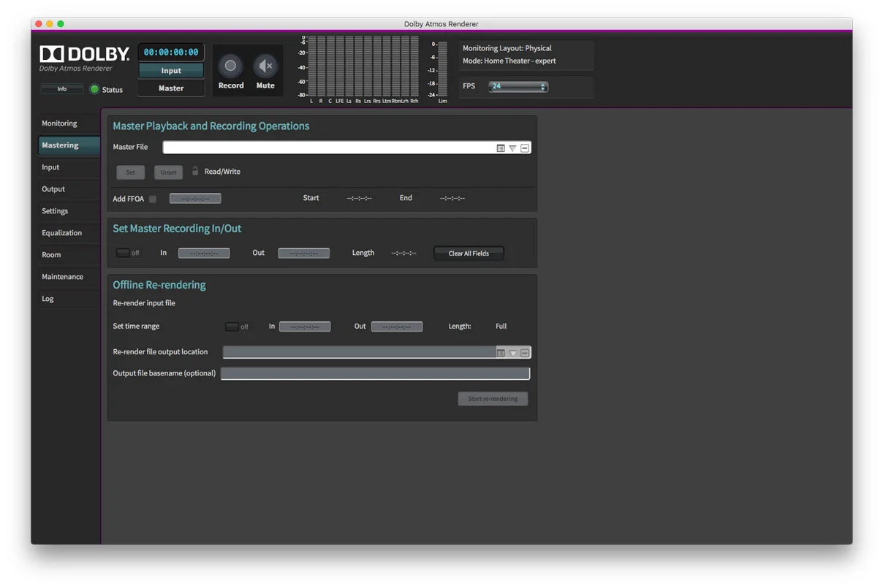Image resolution: width=883 pixels, height=588 pixels.
Task: Click the Lim limiter meter
Action: pos(442,70)
